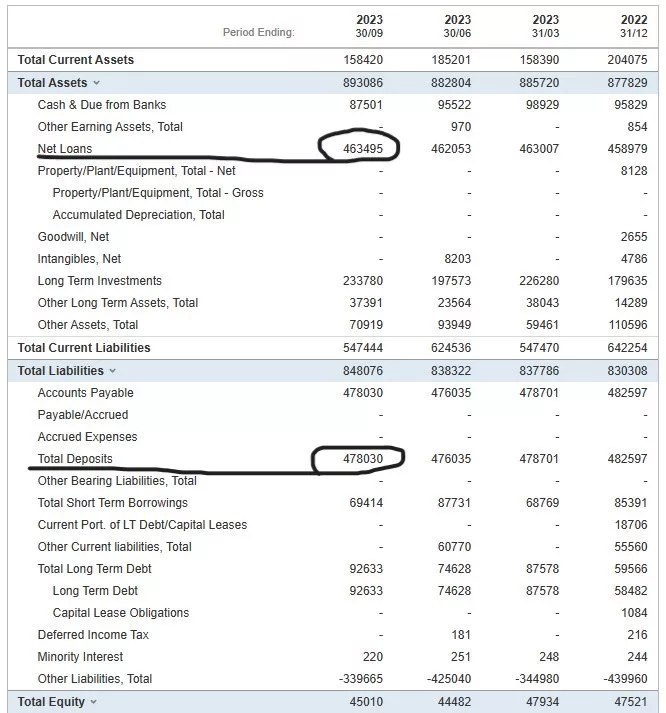This screenshot has width=666, height=713.
Task: Select the Minority Interest row label
Action: pos(80,657)
